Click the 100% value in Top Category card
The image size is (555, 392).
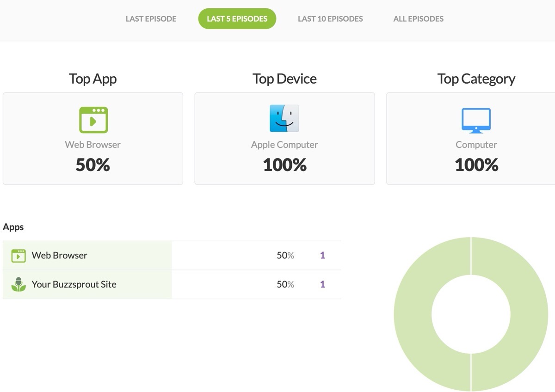click(476, 165)
